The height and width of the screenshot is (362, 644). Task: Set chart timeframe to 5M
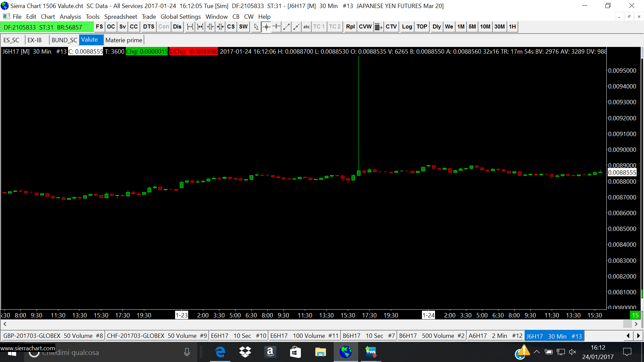[x=472, y=27]
